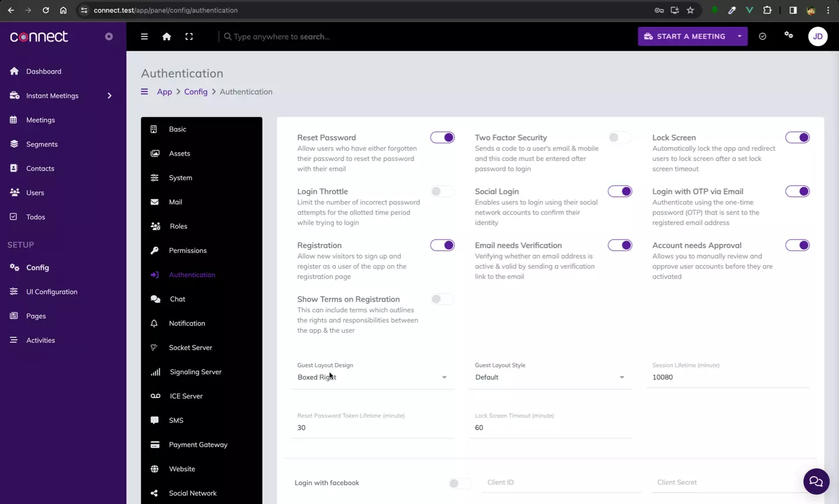Open SMS configuration section
This screenshot has width=839, height=504.
tap(202, 420)
